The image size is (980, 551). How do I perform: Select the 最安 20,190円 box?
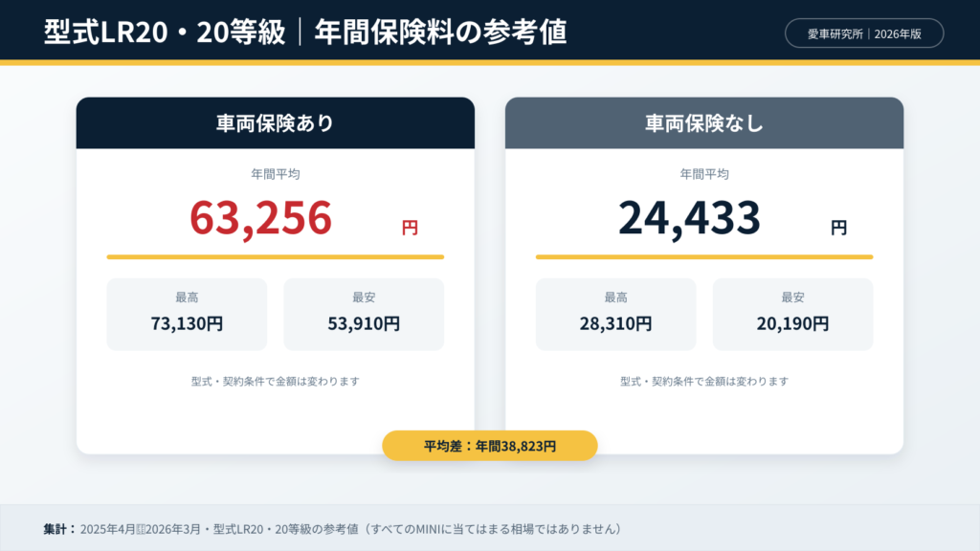tap(792, 314)
